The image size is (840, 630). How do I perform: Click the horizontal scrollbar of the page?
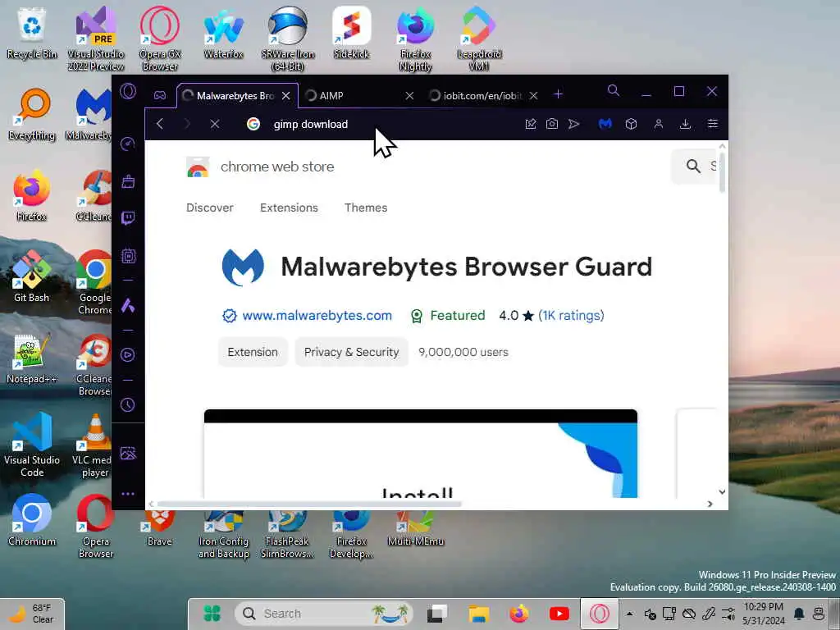(309, 504)
